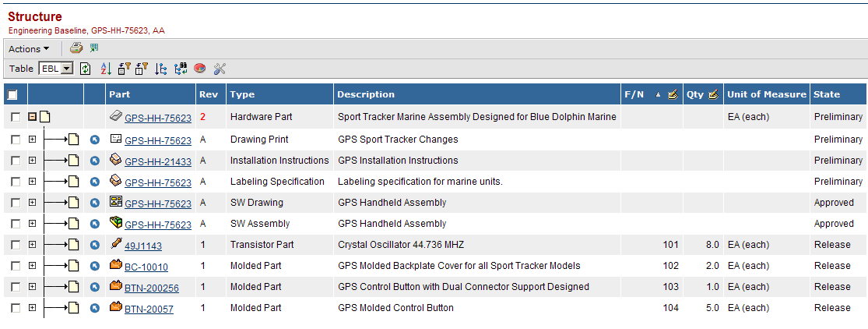Click blue arrow icon in the 49J1143 row
The width and height of the screenshot is (868, 329).
point(95,245)
